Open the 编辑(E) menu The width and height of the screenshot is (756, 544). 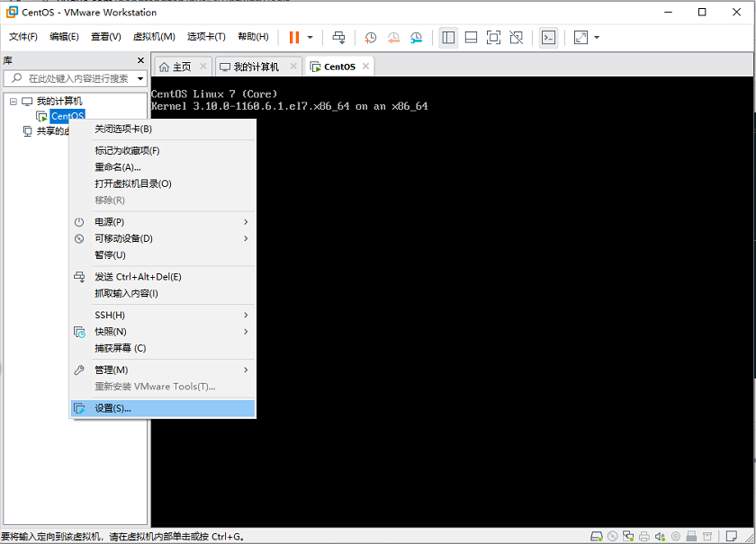point(64,37)
